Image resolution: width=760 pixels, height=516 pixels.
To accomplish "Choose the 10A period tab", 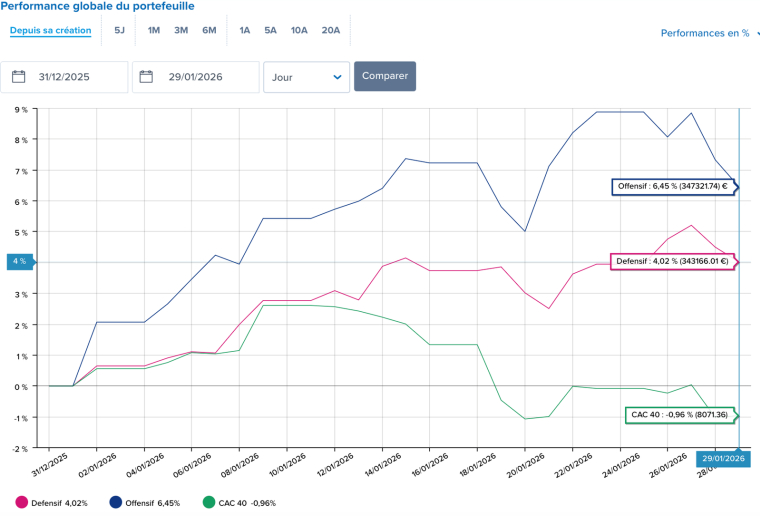I will coord(299,30).
